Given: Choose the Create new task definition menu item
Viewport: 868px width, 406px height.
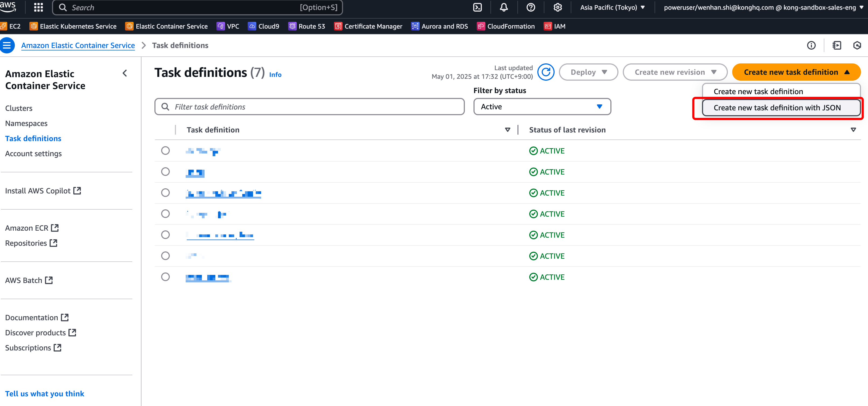Looking at the screenshot, I should click(758, 91).
